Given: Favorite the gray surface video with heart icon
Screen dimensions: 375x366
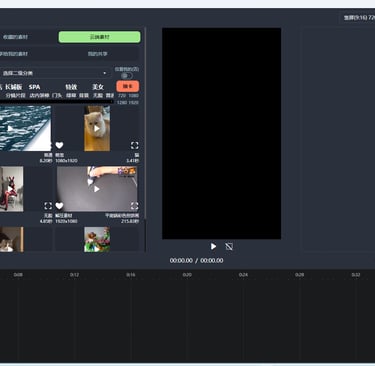Looking at the screenshot, I should coord(59,206).
